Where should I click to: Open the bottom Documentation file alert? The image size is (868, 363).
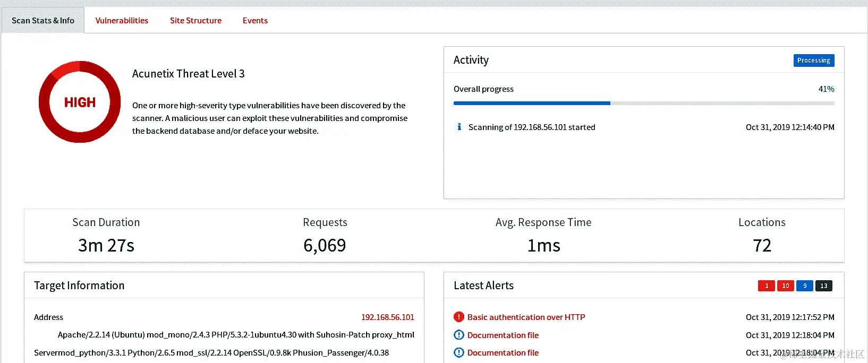pos(503,352)
